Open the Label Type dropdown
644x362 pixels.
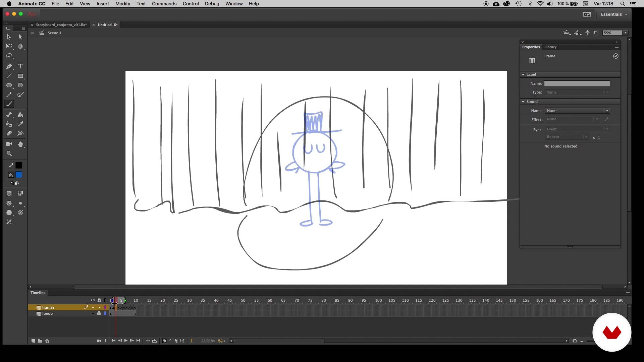pyautogui.click(x=577, y=93)
